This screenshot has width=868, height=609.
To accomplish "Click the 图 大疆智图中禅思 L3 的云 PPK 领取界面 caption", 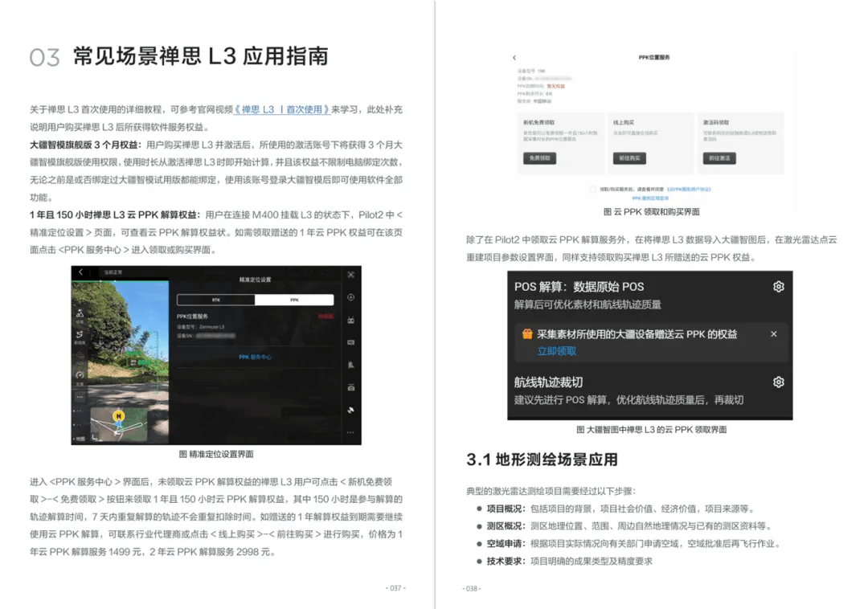I will click(651, 430).
